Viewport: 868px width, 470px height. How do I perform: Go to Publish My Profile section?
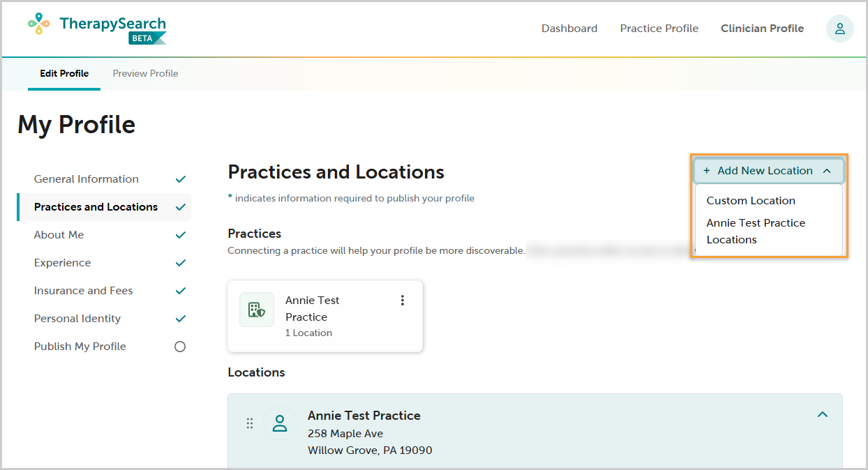tap(80, 347)
